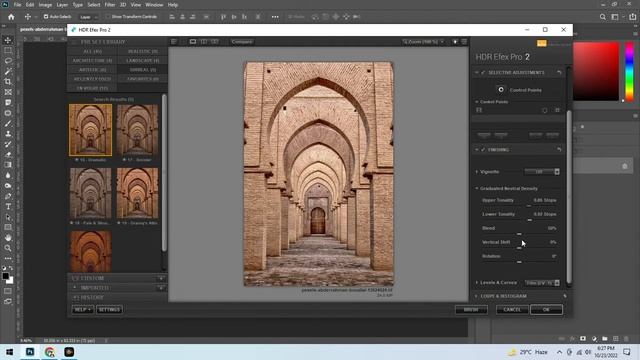Switch to side-by-side preview view
The width and height of the screenshot is (640, 360).
[214, 42]
